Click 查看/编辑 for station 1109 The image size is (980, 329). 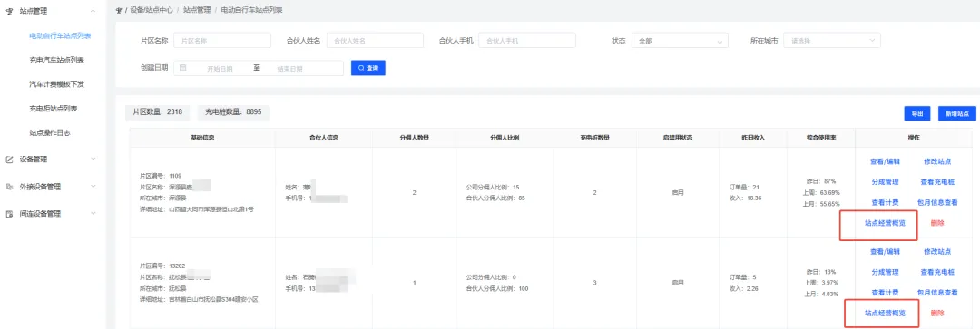[885, 161]
